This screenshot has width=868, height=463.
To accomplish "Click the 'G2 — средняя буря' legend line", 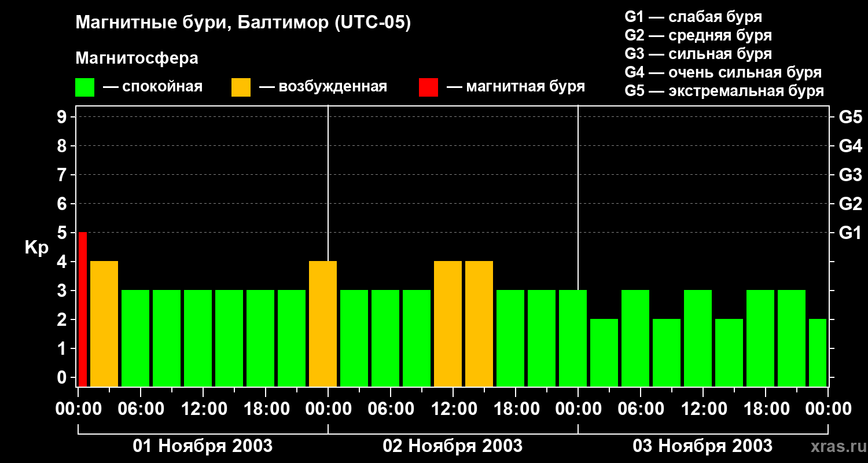I will click(x=698, y=35).
